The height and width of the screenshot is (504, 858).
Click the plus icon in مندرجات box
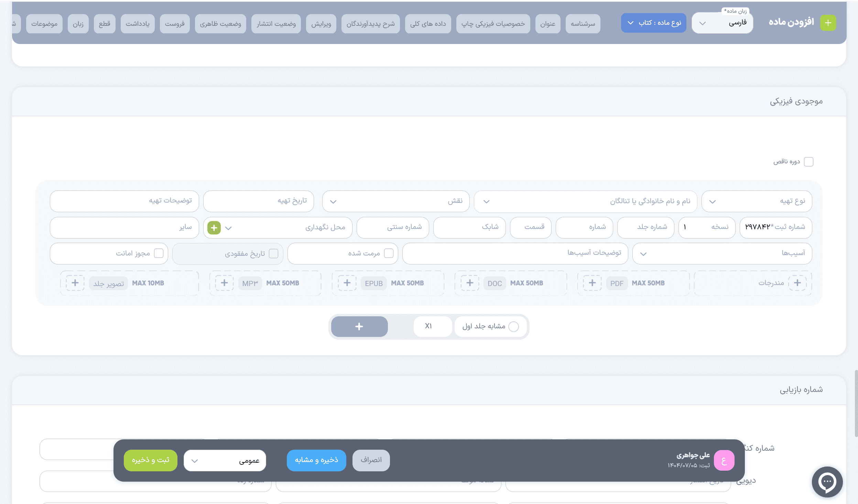[x=797, y=283]
